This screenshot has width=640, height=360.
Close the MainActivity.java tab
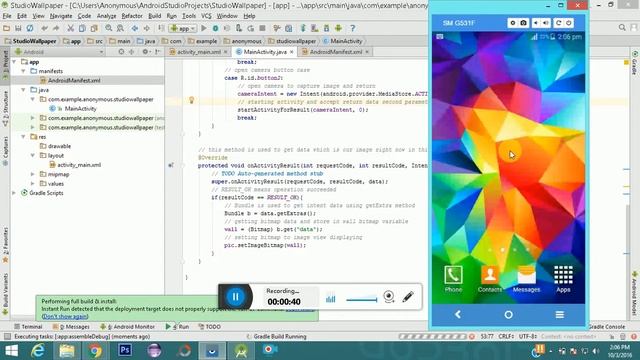pos(291,52)
